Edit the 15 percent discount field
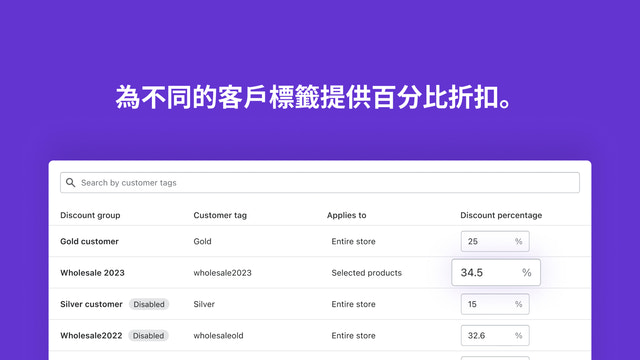Screen dimensions: 640x360 tap(495, 304)
